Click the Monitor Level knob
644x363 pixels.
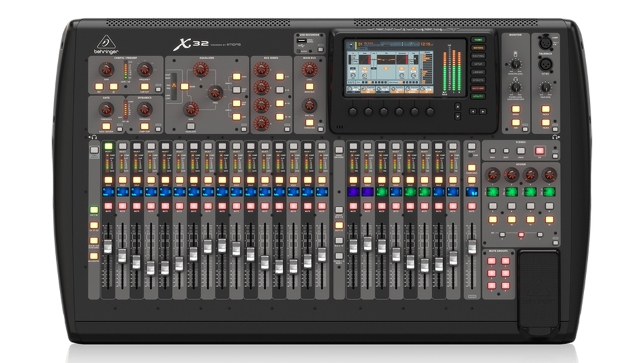[x=515, y=64]
